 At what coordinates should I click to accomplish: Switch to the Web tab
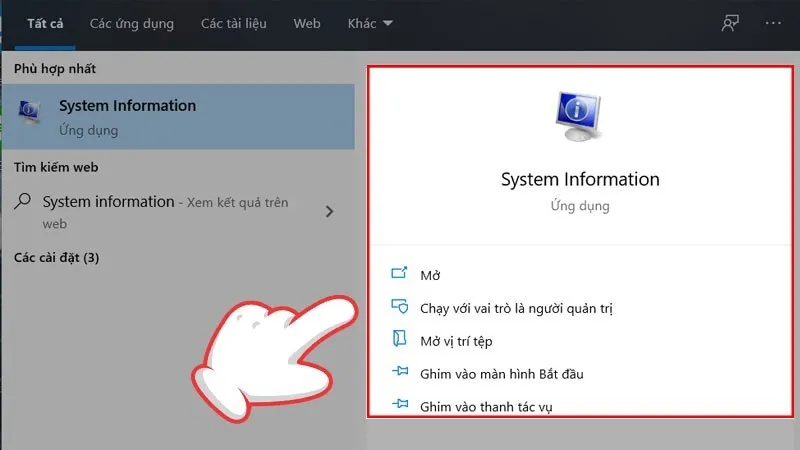(x=307, y=24)
